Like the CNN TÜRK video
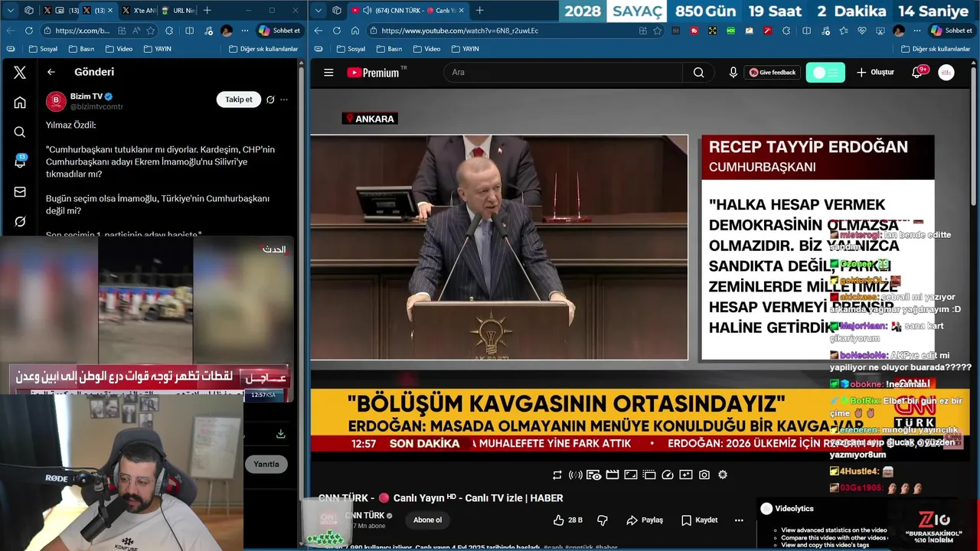The width and height of the screenshot is (980, 551). coord(567,520)
